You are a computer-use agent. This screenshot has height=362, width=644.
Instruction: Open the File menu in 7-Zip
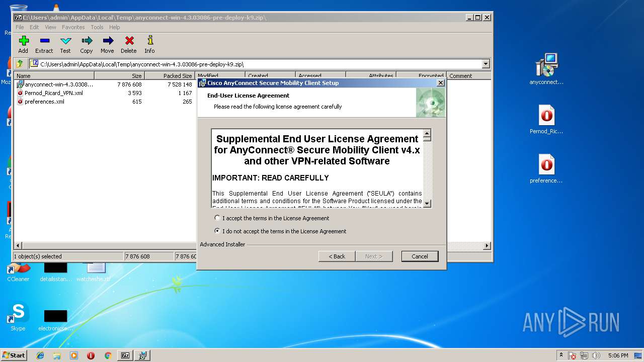tap(20, 27)
